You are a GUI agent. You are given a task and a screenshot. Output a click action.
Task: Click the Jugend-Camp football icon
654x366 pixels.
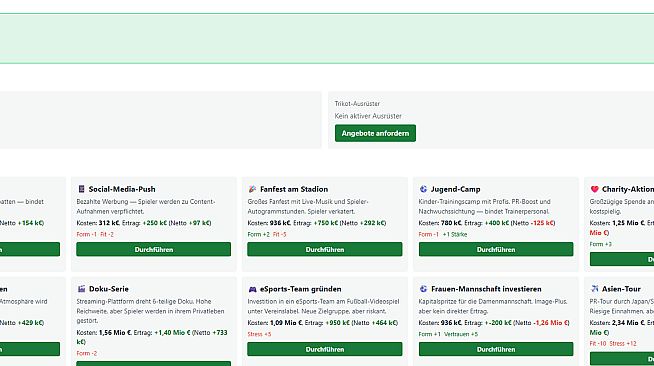click(x=423, y=189)
